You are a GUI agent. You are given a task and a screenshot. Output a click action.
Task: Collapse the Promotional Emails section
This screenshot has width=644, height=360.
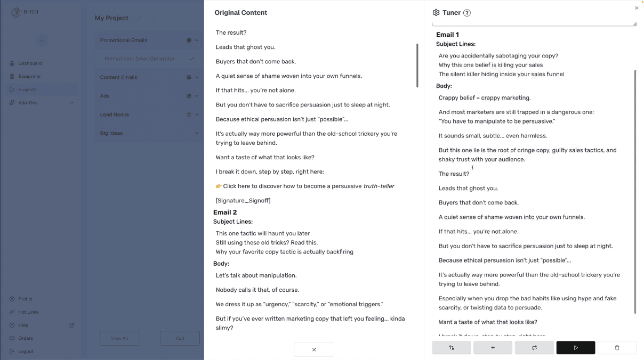click(197, 40)
